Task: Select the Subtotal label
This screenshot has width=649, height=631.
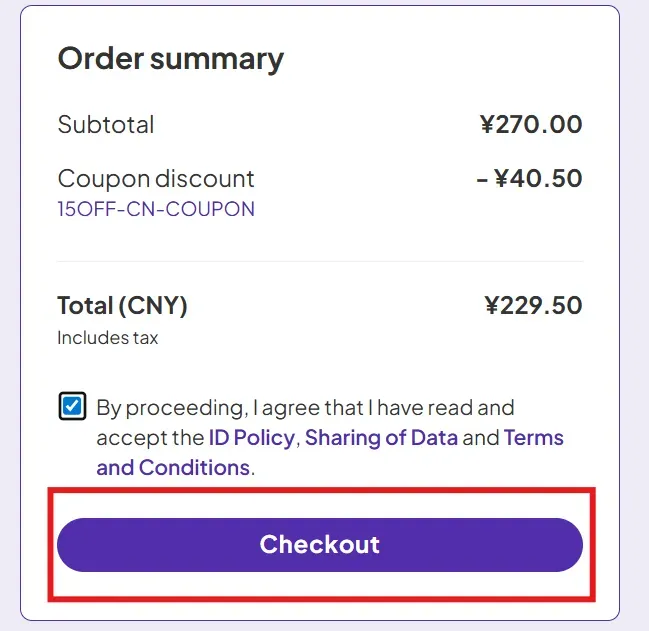Action: point(106,125)
